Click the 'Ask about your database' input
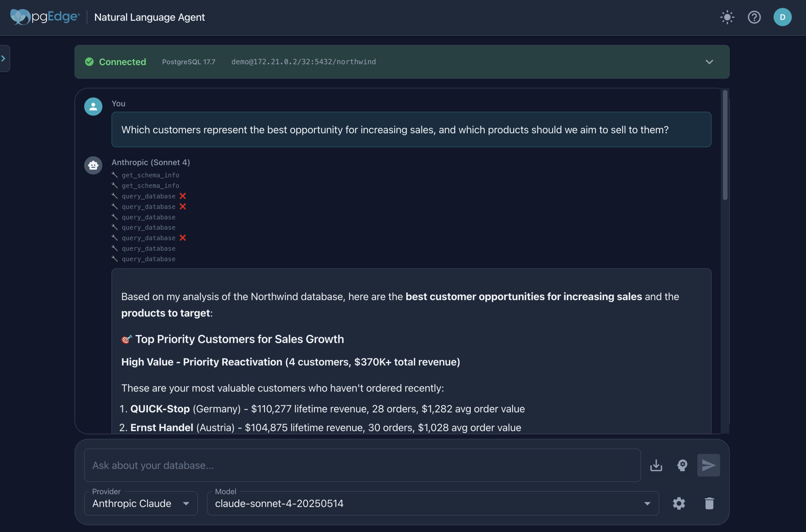Image resolution: width=806 pixels, height=532 pixels. 362,465
